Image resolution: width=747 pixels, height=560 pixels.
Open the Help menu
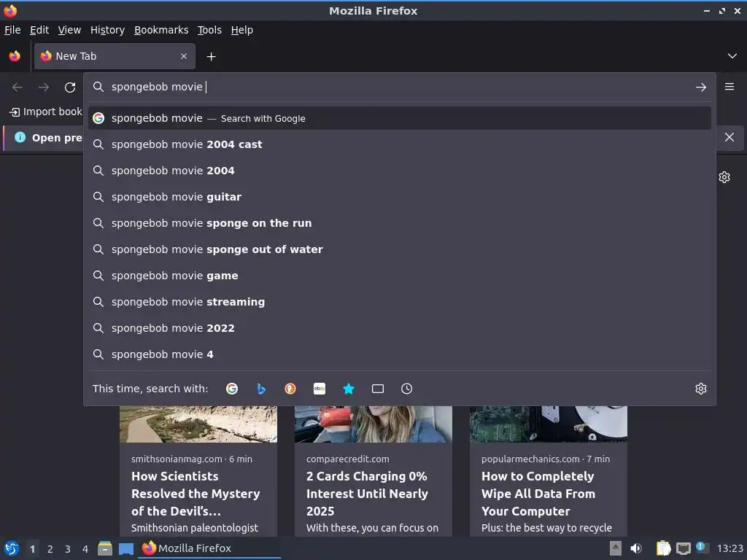(x=242, y=30)
